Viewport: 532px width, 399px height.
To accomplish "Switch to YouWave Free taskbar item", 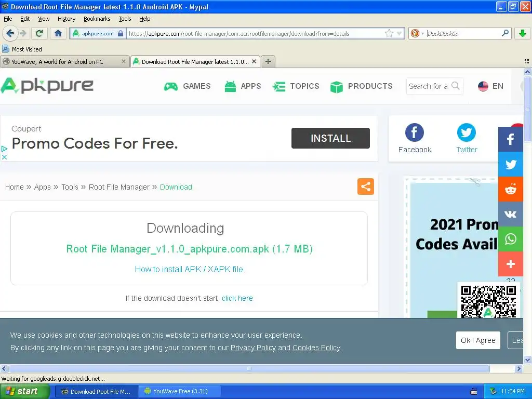I will point(179,391).
